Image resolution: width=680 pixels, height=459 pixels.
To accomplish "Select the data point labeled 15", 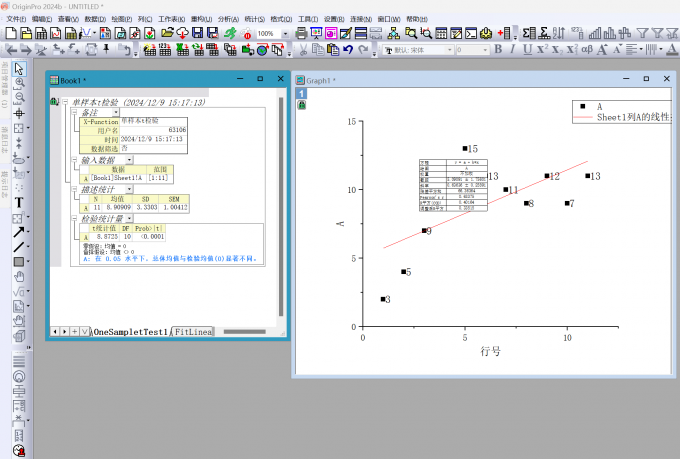I will [465, 148].
